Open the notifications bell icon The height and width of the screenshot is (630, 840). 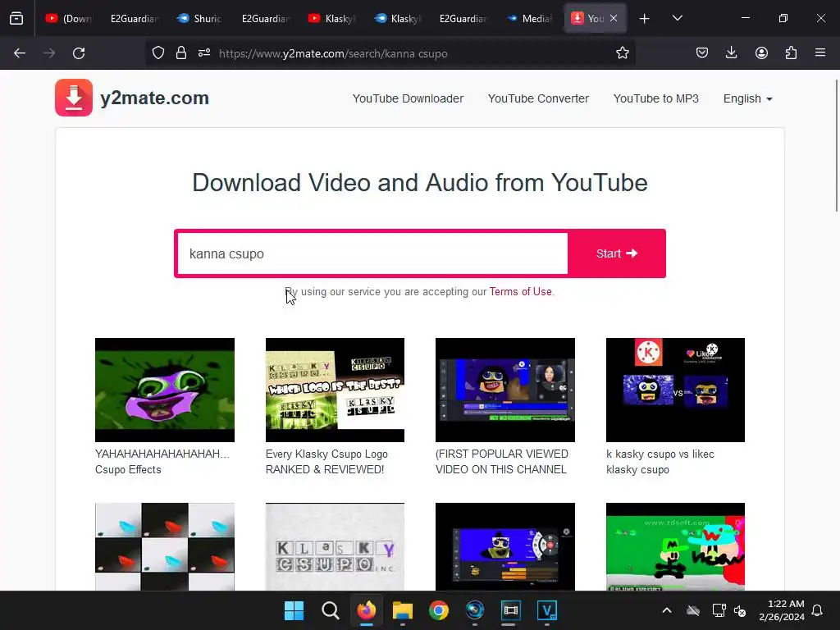[x=817, y=610]
